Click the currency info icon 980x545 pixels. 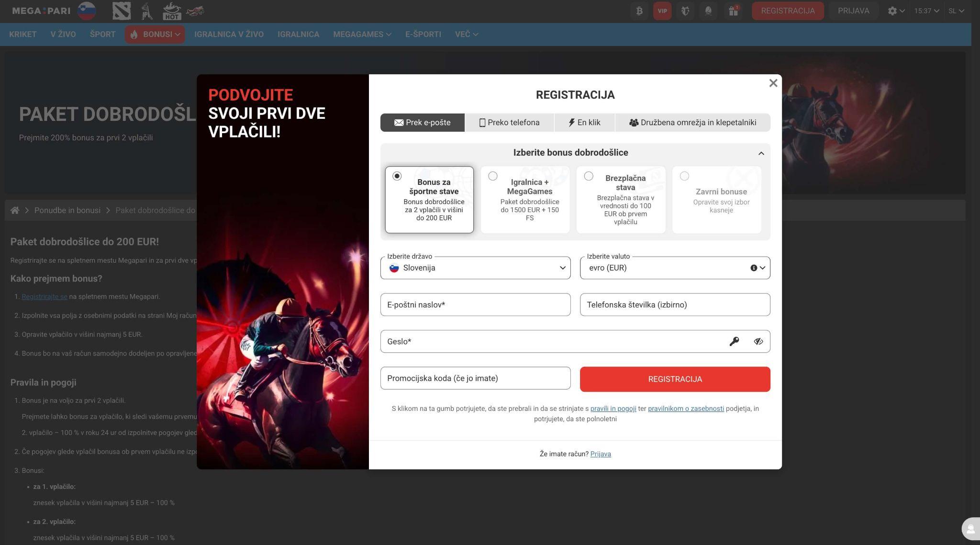click(x=754, y=268)
